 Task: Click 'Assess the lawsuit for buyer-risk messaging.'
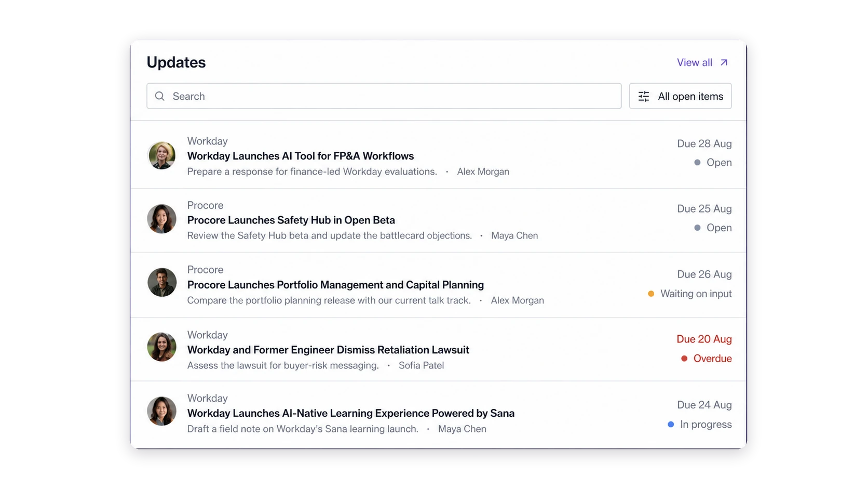[x=283, y=365]
